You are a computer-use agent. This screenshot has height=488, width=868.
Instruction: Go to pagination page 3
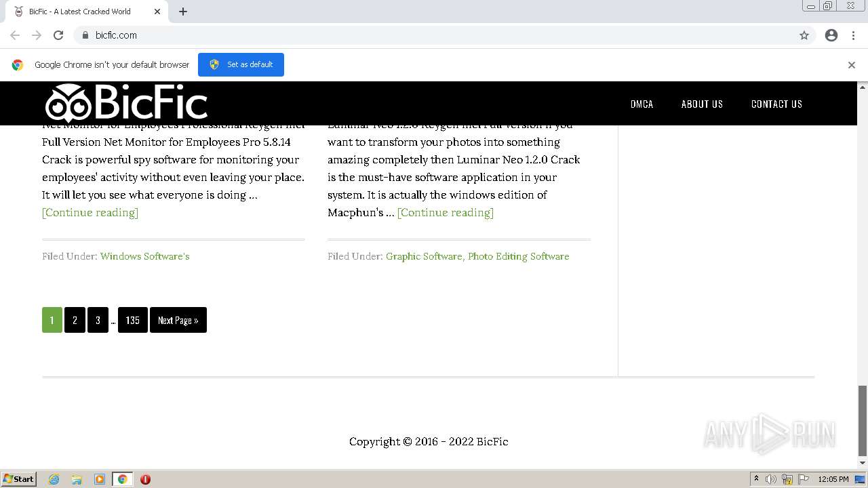(x=98, y=320)
